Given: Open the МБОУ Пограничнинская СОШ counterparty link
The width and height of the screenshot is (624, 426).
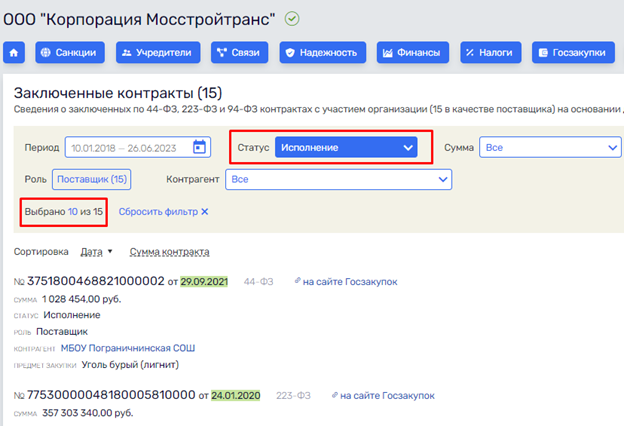Looking at the screenshot, I should [128, 348].
